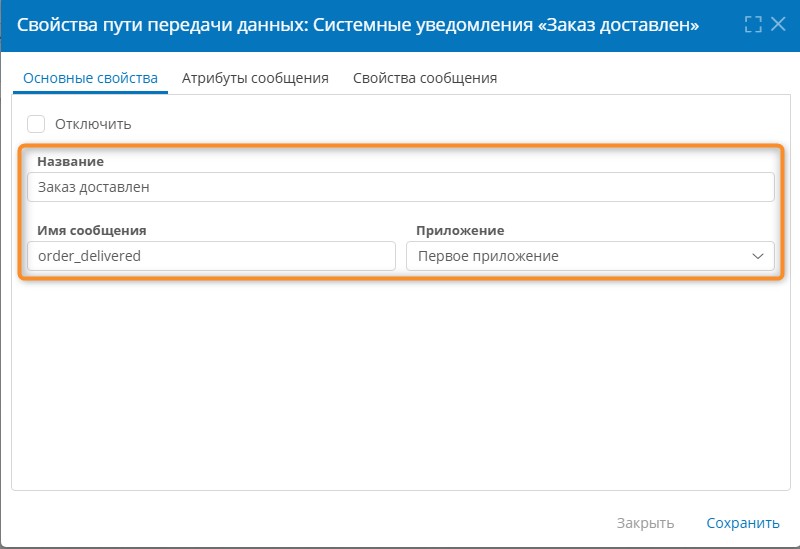Go to the Свойства сообщения tab

click(425, 78)
